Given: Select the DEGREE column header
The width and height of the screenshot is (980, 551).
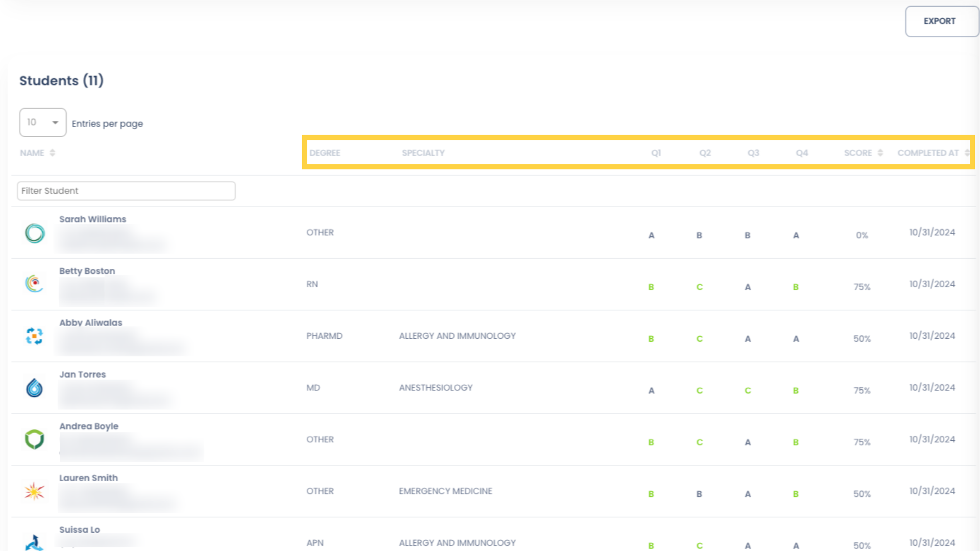Looking at the screenshot, I should tap(325, 153).
